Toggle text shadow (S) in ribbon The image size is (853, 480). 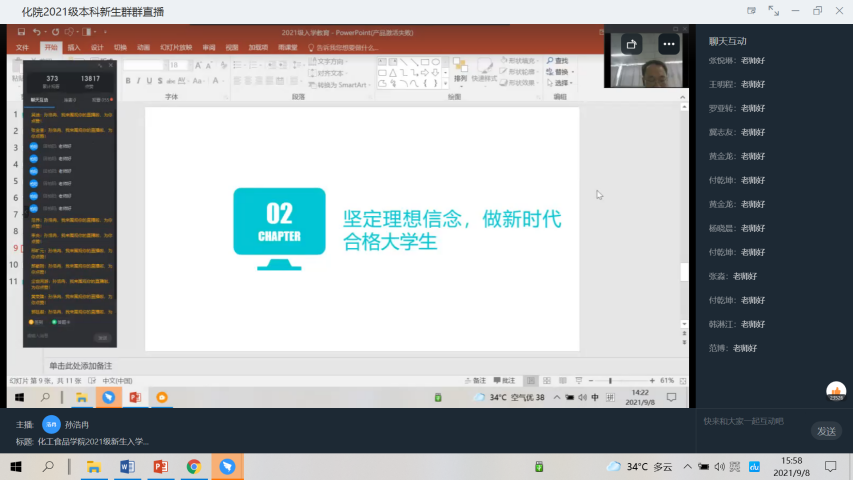(159, 81)
